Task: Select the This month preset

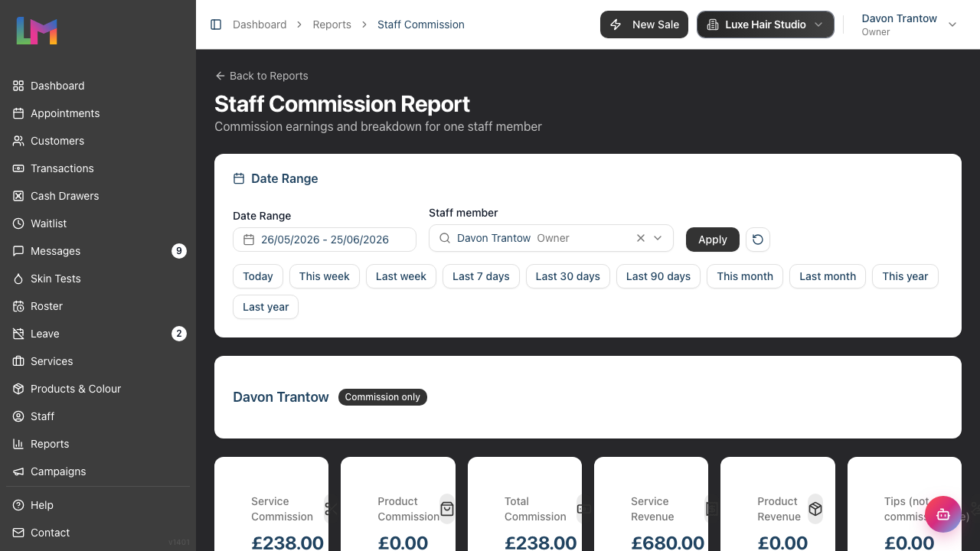Action: (745, 276)
